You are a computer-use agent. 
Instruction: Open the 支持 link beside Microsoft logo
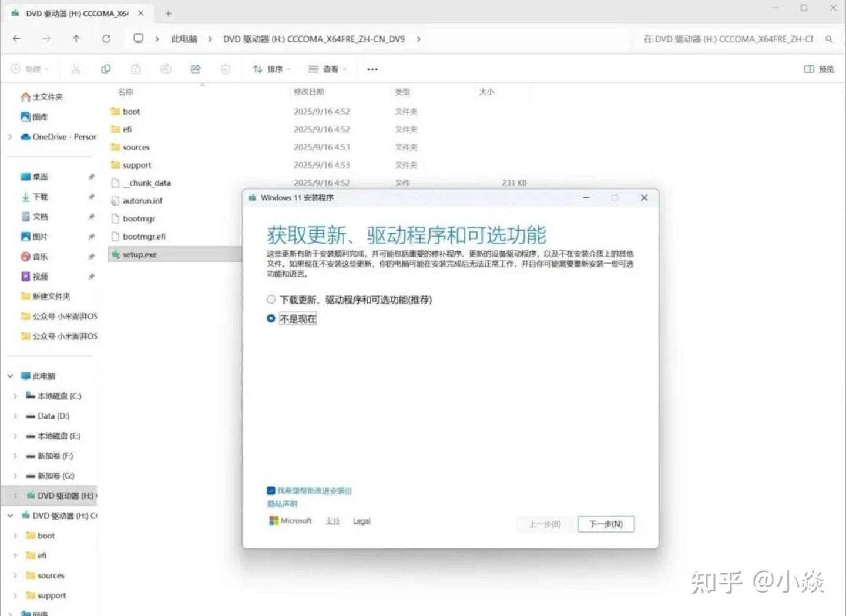tap(333, 521)
